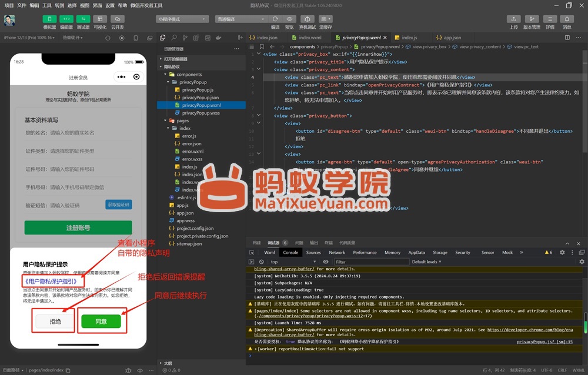Open the Default levels dropdown

pos(426,262)
